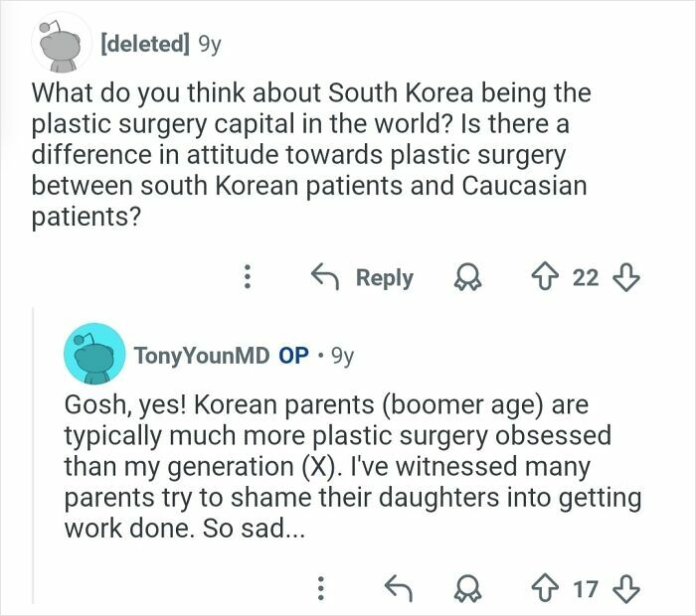Click the [deleted] username
Image resolution: width=696 pixels, height=616 pixels.
pyautogui.click(x=143, y=44)
